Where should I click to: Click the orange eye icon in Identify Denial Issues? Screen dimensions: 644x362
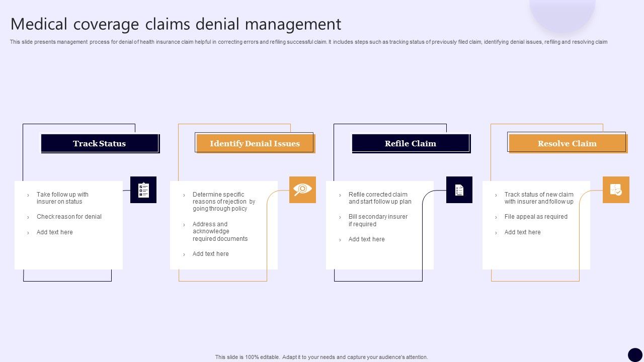click(x=302, y=190)
